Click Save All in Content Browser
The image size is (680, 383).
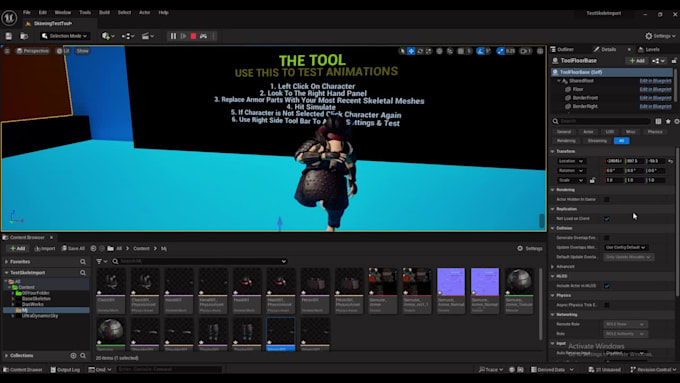pos(73,249)
